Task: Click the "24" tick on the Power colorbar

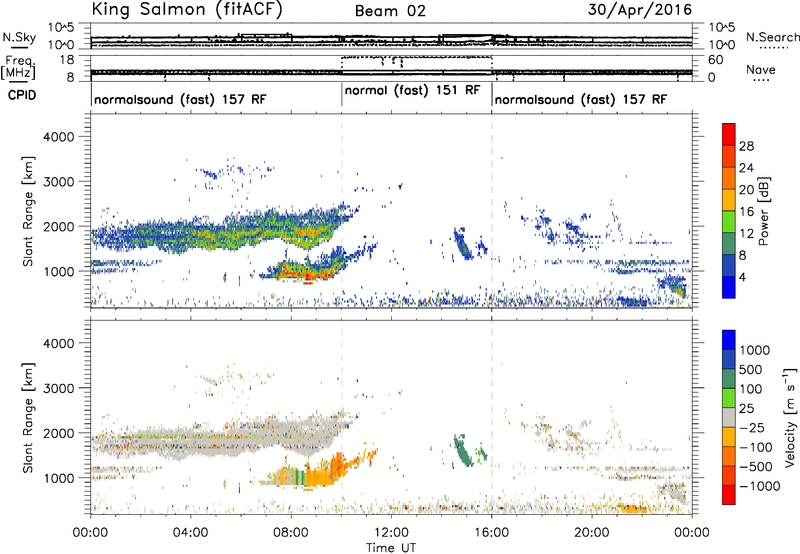Action: coord(746,168)
